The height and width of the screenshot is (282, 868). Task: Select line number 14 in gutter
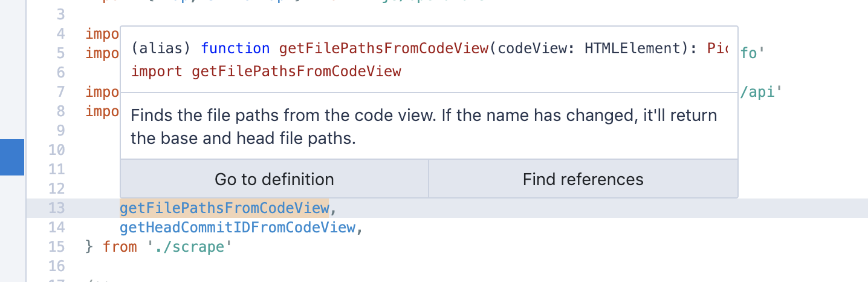pyautogui.click(x=56, y=228)
